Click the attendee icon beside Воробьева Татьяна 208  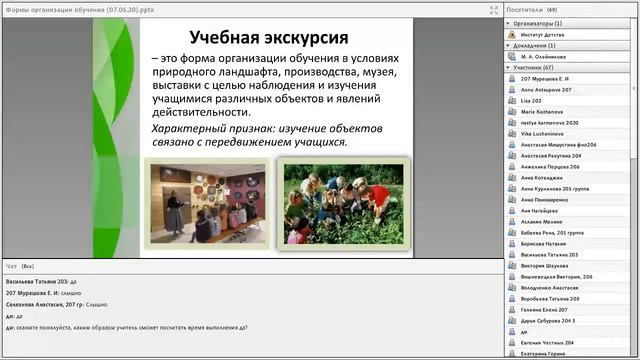(512, 299)
